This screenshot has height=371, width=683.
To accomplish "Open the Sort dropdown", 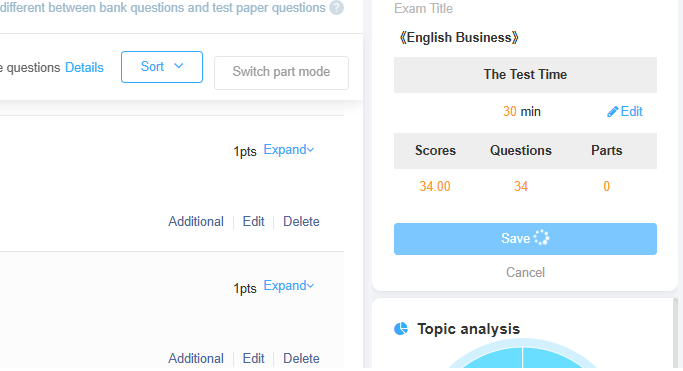I will 162,67.
